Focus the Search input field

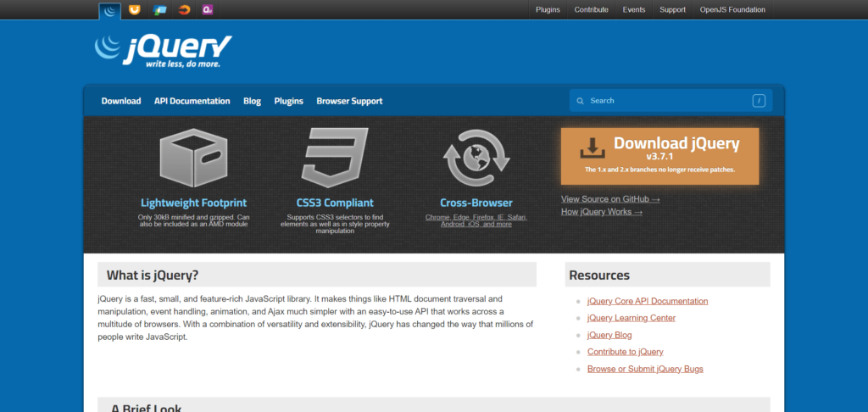(x=670, y=101)
